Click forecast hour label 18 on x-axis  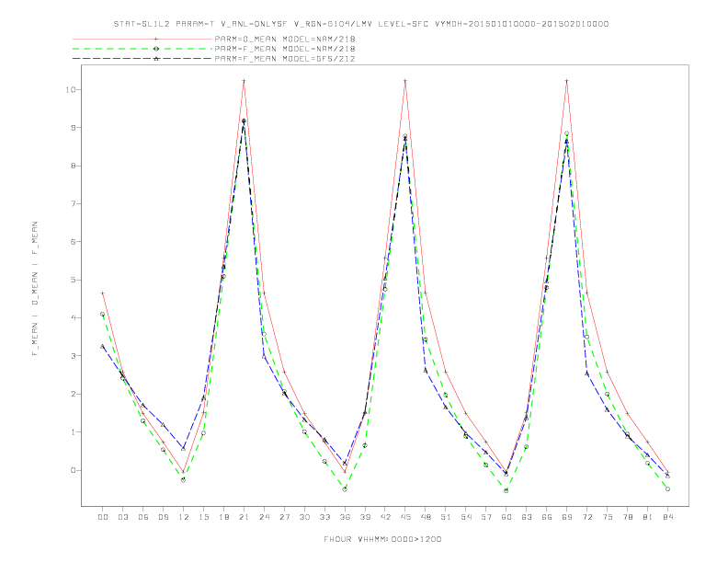(x=223, y=517)
